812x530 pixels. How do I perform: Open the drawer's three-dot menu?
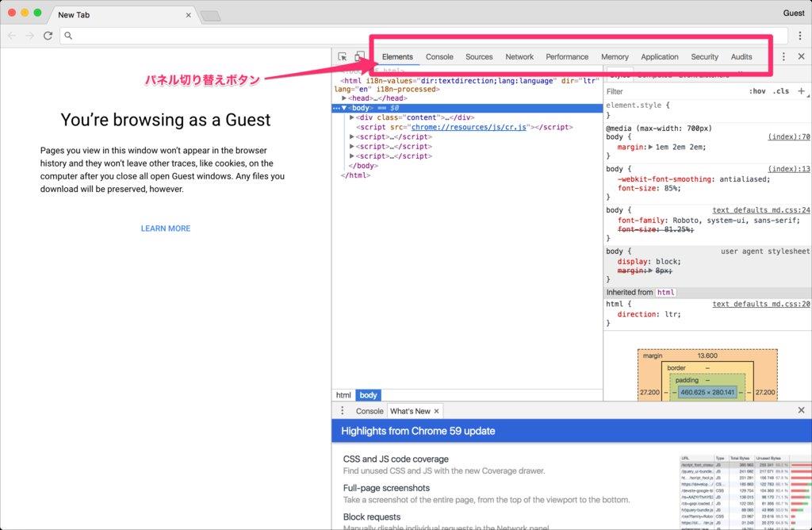(343, 410)
